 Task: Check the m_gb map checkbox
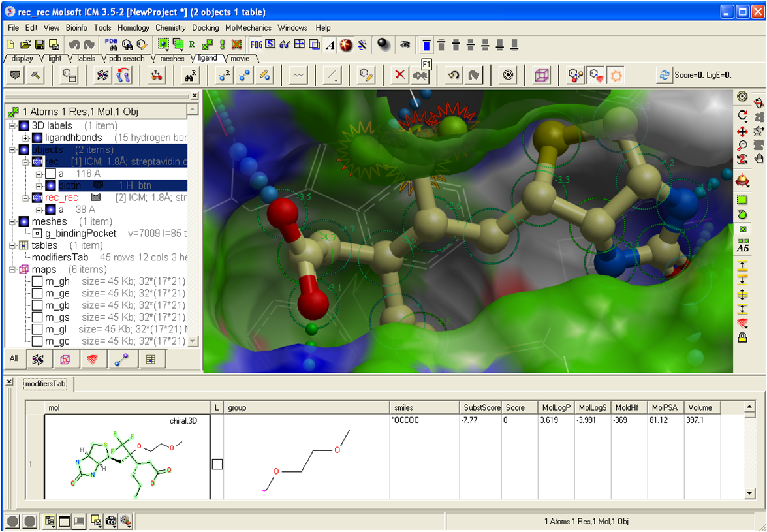(x=38, y=305)
